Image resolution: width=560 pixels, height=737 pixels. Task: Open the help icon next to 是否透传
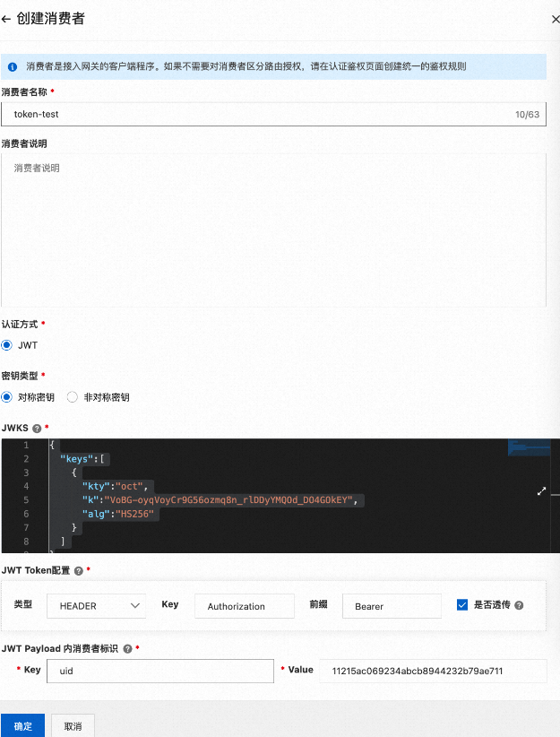point(519,605)
